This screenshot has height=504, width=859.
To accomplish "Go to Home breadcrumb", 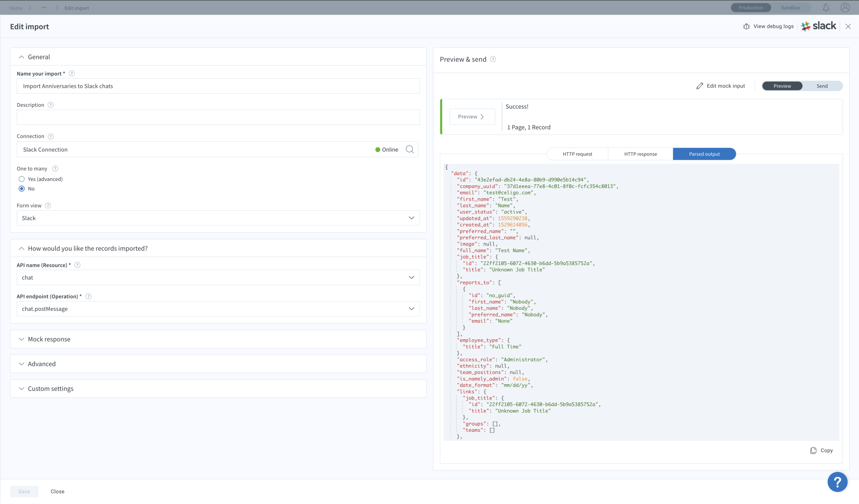I will [x=16, y=8].
